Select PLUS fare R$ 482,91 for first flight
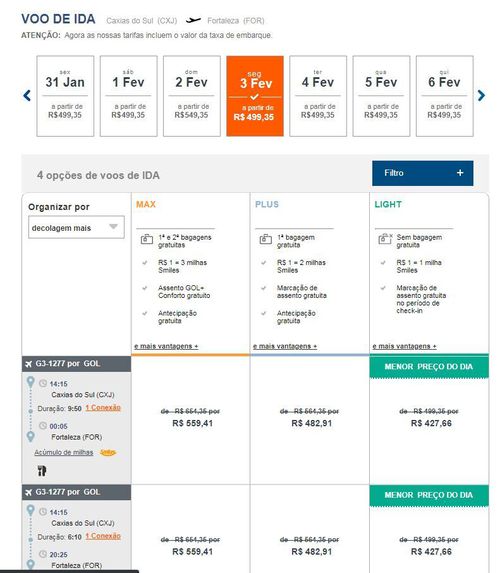 [x=311, y=423]
